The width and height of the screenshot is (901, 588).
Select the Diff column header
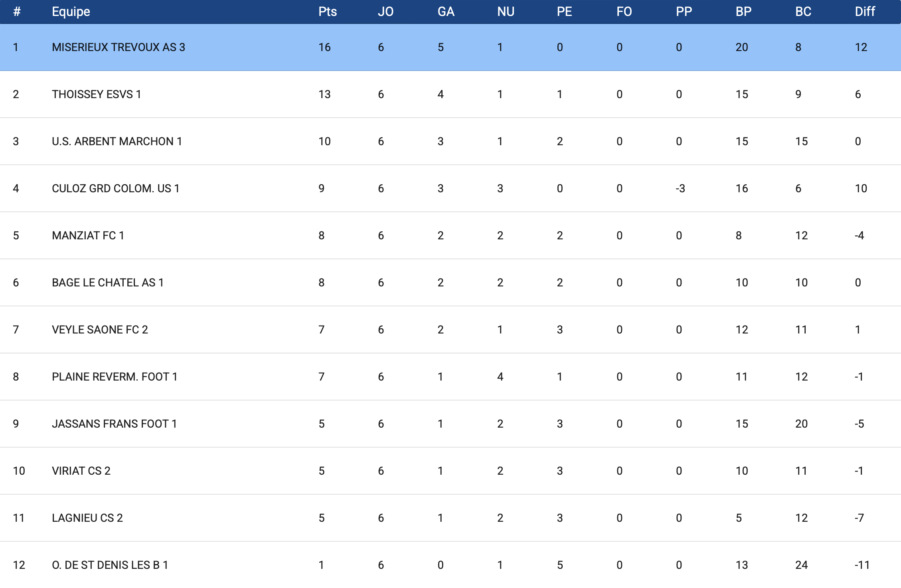point(865,12)
